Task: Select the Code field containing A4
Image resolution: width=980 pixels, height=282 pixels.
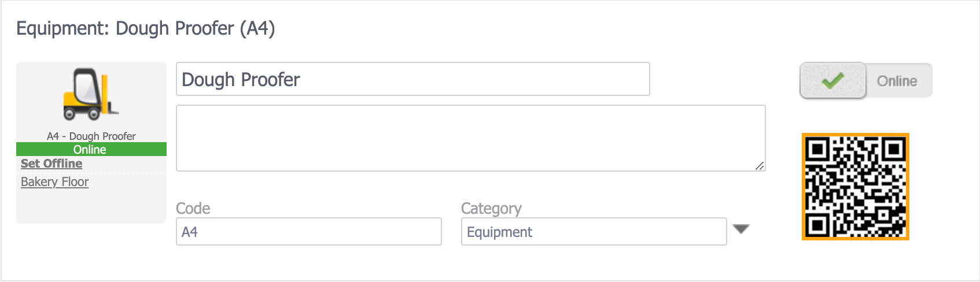Action: 308,232
